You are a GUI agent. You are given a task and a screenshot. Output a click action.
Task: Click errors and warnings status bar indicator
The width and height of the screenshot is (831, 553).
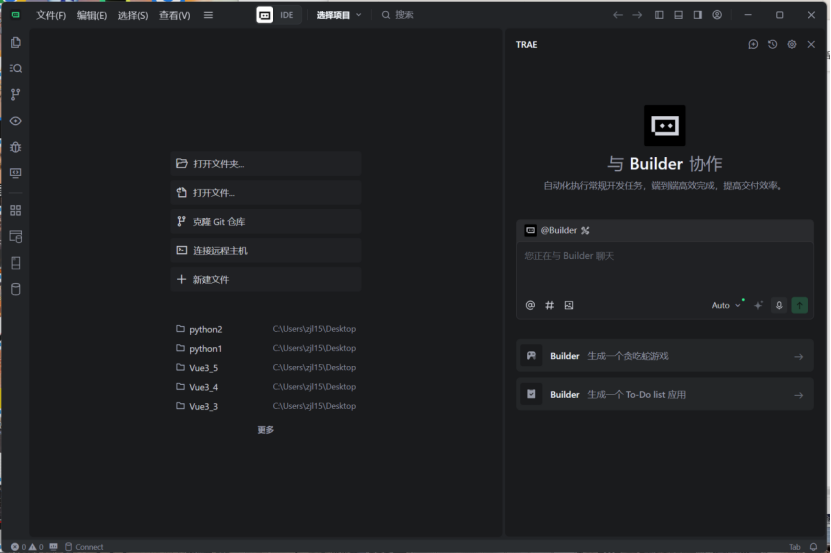click(27, 547)
